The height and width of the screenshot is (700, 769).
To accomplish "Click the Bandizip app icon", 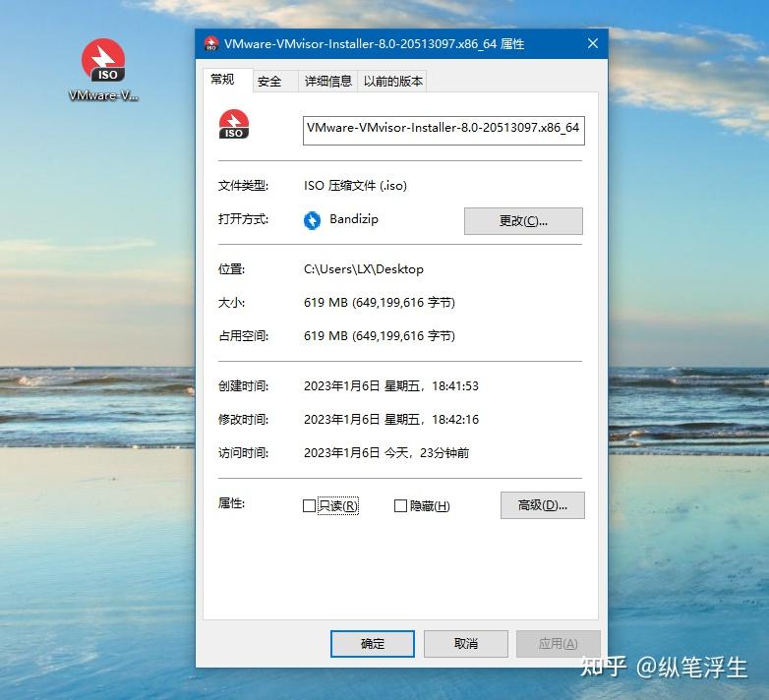I will [312, 220].
